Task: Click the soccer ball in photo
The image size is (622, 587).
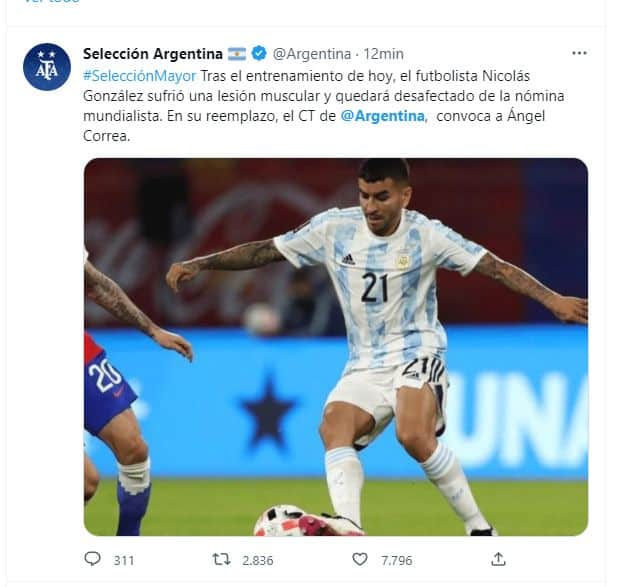Action: click(282, 520)
